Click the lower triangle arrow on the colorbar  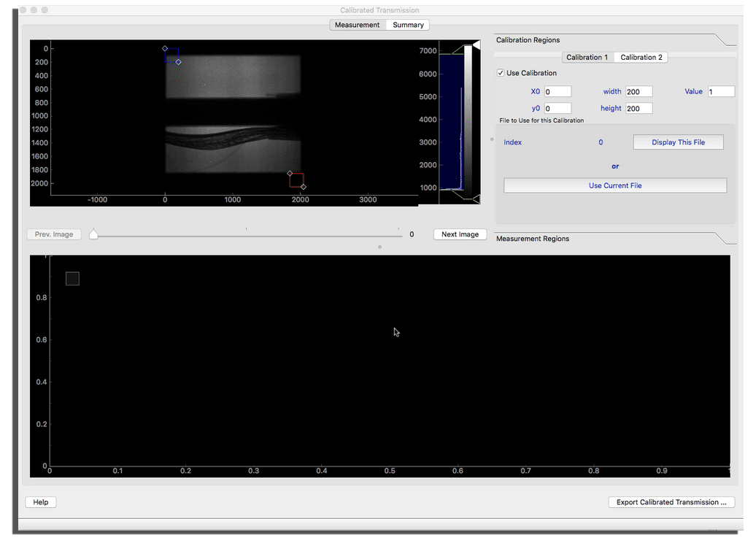pyautogui.click(x=478, y=199)
